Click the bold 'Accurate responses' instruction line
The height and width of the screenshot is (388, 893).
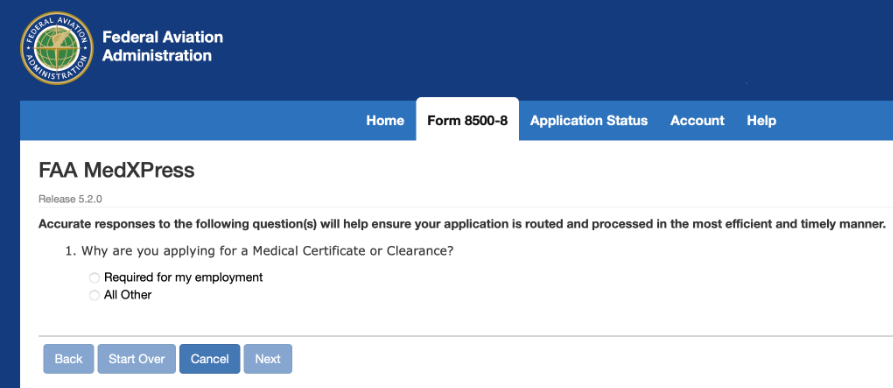pyautogui.click(x=462, y=224)
